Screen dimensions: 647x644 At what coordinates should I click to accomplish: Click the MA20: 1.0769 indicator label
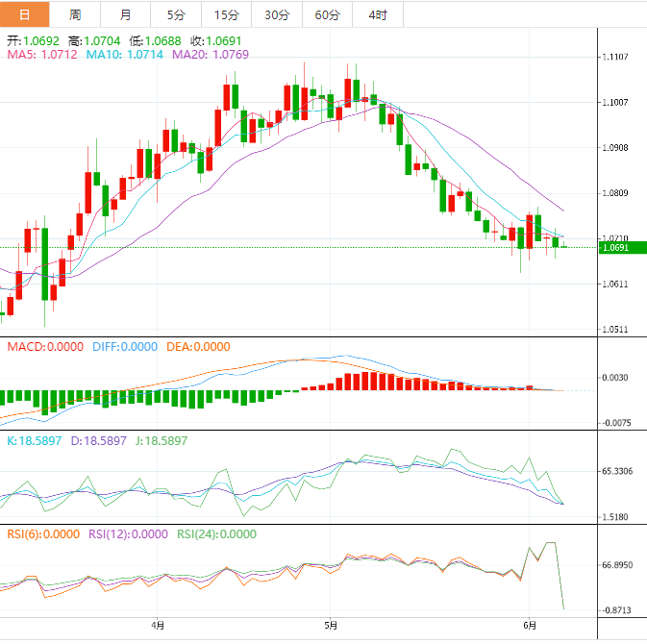click(210, 56)
